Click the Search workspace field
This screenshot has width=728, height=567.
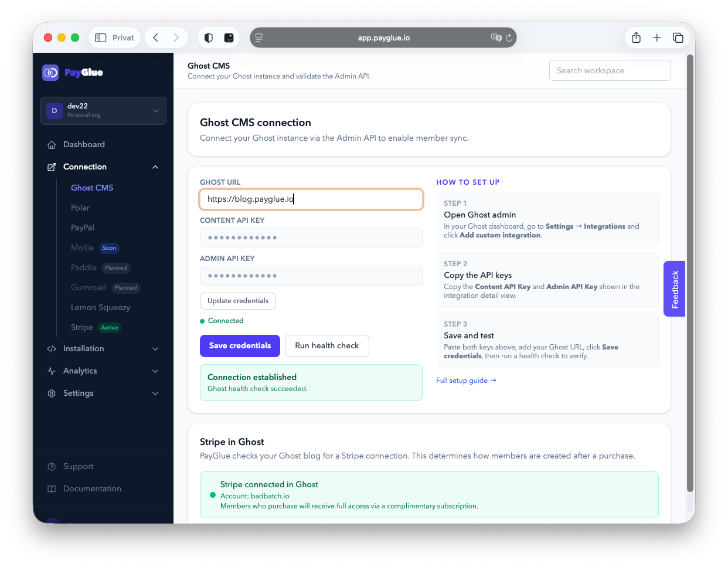click(610, 70)
